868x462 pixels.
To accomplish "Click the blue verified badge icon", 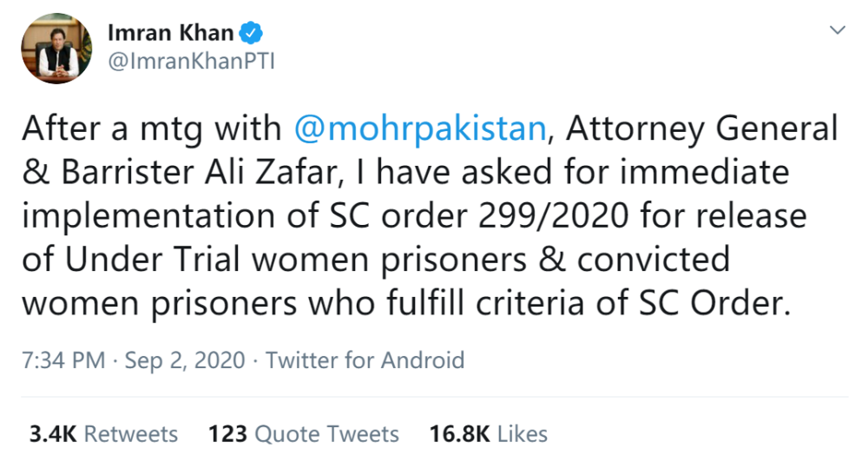I will (x=251, y=34).
